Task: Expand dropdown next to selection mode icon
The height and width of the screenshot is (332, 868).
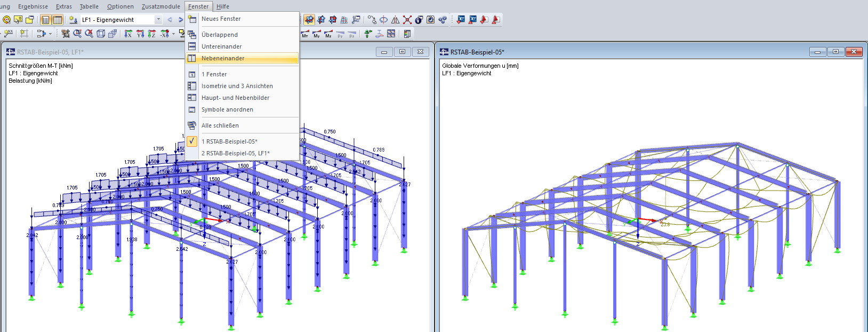Action: pos(51,34)
